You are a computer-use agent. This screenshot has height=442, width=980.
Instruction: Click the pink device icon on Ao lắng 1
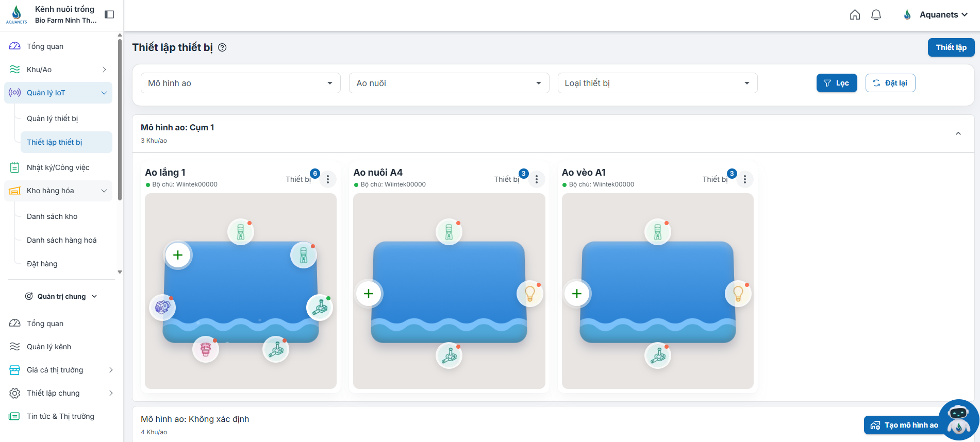pos(206,349)
